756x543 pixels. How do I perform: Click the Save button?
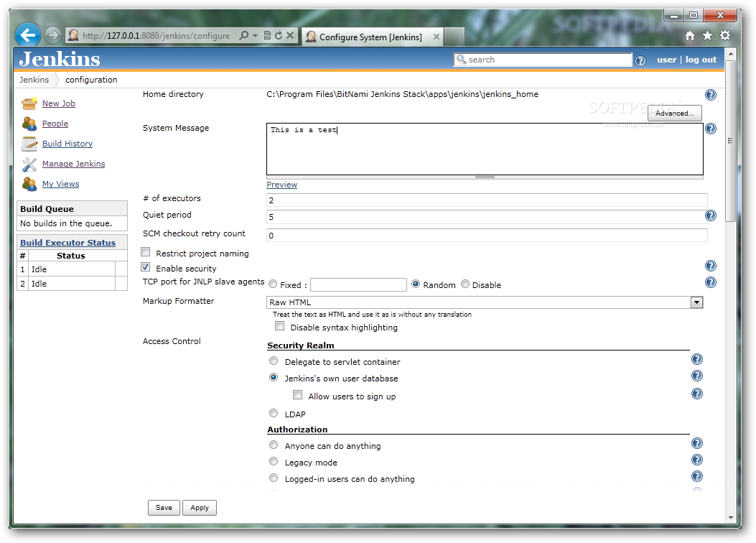click(164, 508)
